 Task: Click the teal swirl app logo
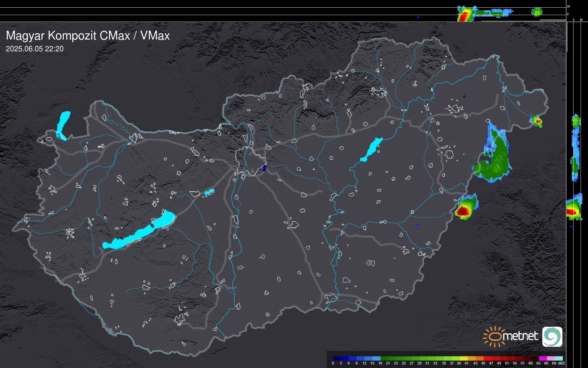click(552, 337)
